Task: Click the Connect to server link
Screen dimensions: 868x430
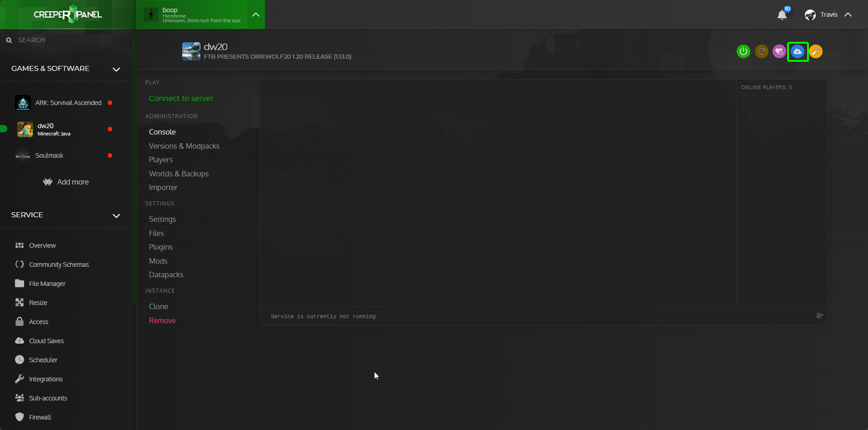Action: 181,98
